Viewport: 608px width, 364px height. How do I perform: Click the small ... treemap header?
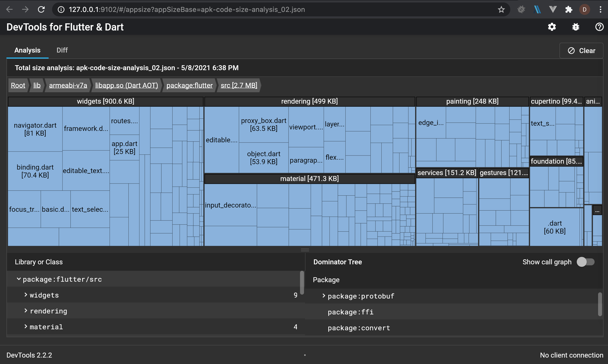tap(597, 210)
